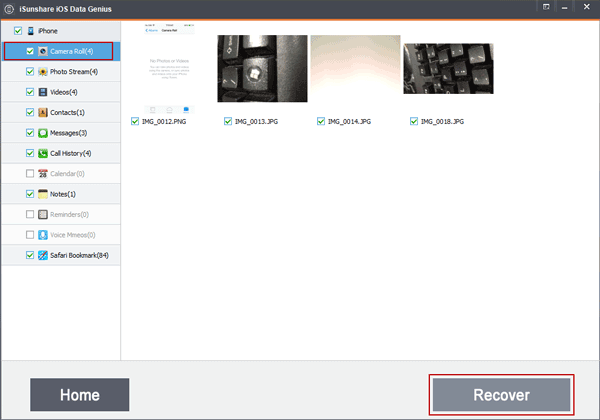Click the Recover button

pos(501,395)
